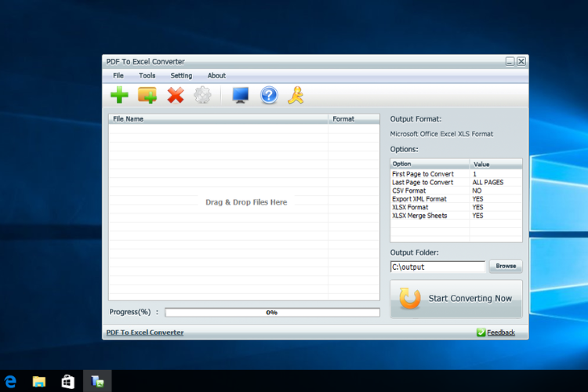Click the Format column header
Viewport: 588px width, 392px height.
354,119
